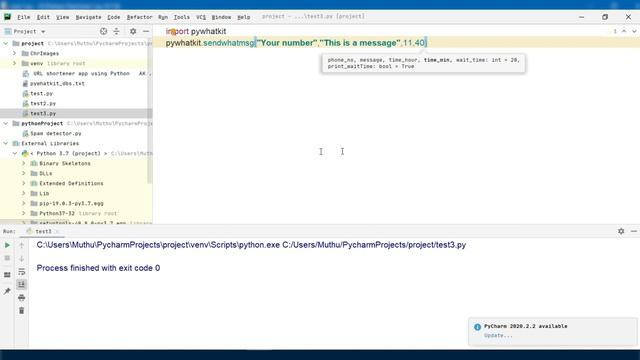Viewport: 640px width, 360px height.
Task: Collapse the project root folder
Action: (6, 43)
